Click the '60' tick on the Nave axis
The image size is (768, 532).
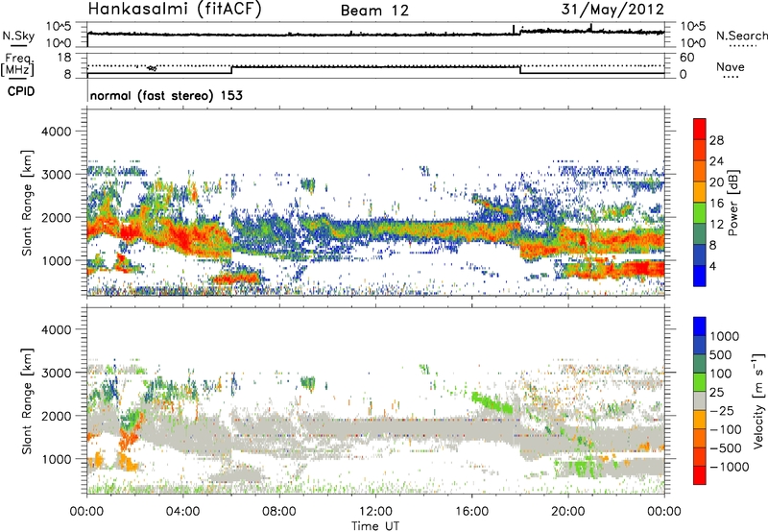(686, 58)
